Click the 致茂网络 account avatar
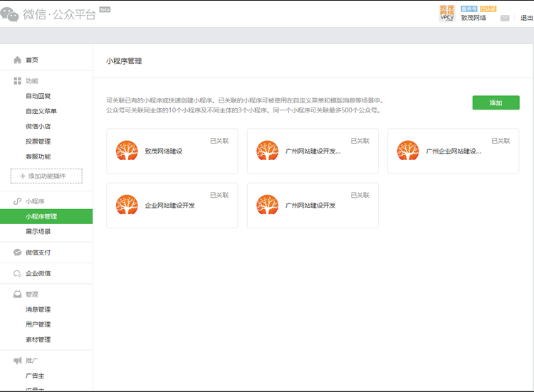Viewport: 534px width, 392px height. [x=447, y=13]
